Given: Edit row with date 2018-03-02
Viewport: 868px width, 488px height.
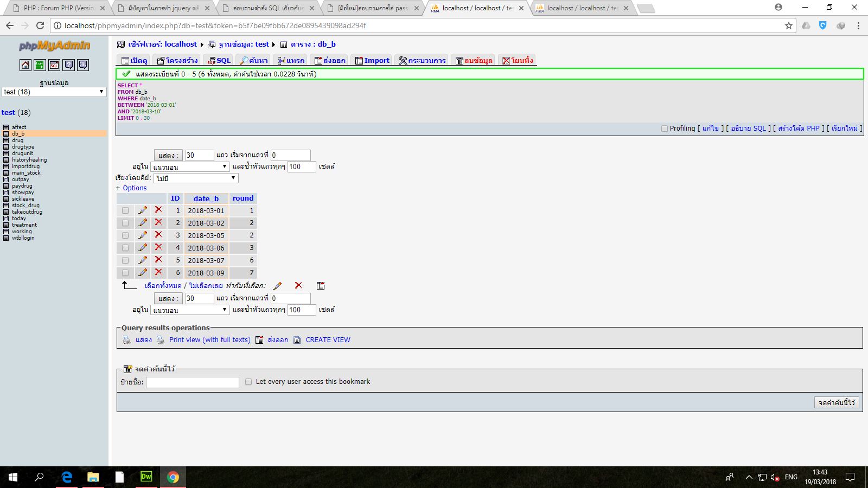Looking at the screenshot, I should click(x=143, y=222).
